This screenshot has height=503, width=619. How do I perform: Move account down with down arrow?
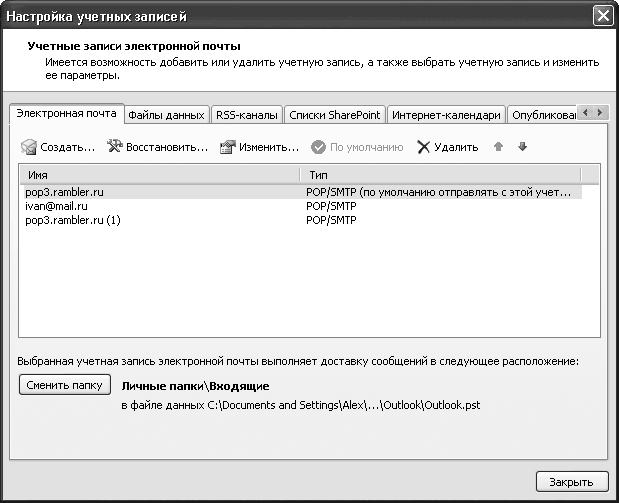pos(522,147)
